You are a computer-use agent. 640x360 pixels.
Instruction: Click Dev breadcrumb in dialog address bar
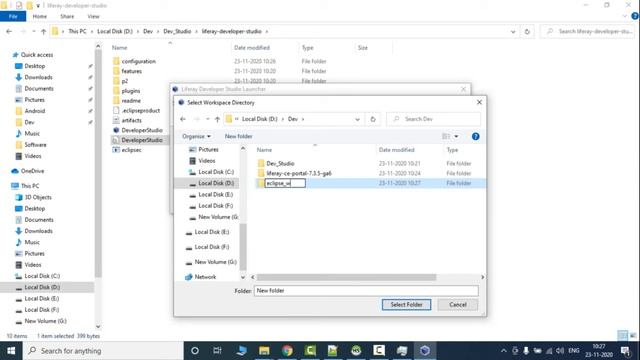point(293,119)
